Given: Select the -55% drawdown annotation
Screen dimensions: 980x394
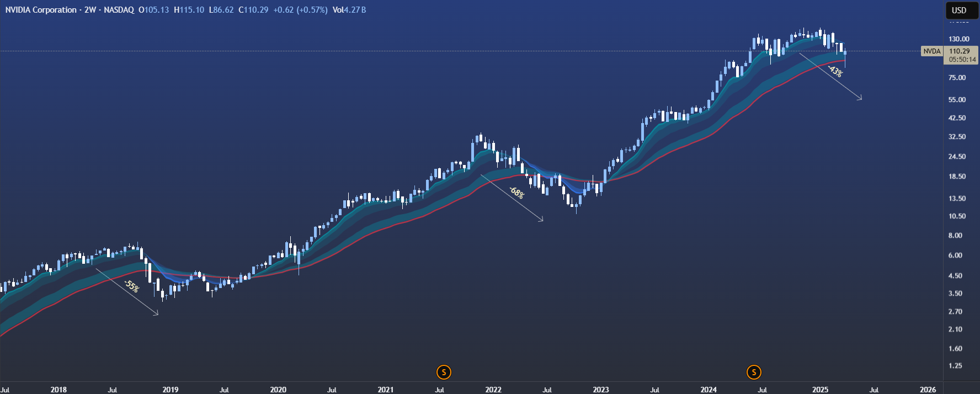Looking at the screenshot, I should pyautogui.click(x=131, y=286).
